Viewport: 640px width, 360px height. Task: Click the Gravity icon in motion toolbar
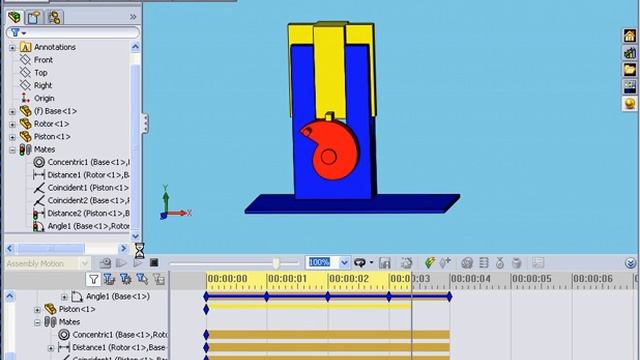tap(516, 263)
